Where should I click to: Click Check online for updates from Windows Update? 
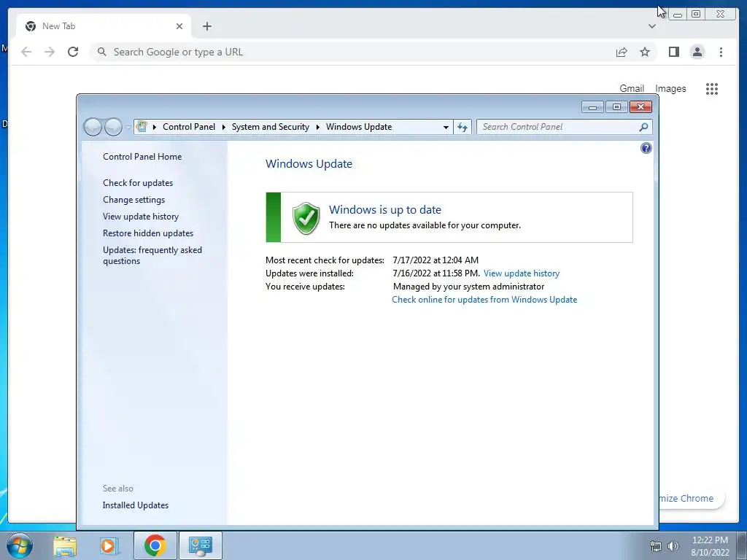coord(484,300)
